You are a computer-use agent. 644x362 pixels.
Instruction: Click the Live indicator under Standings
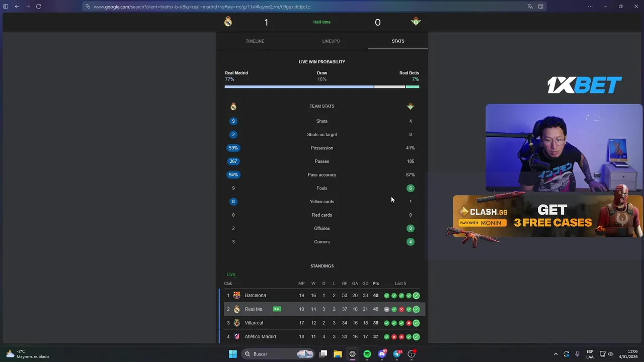point(231,275)
